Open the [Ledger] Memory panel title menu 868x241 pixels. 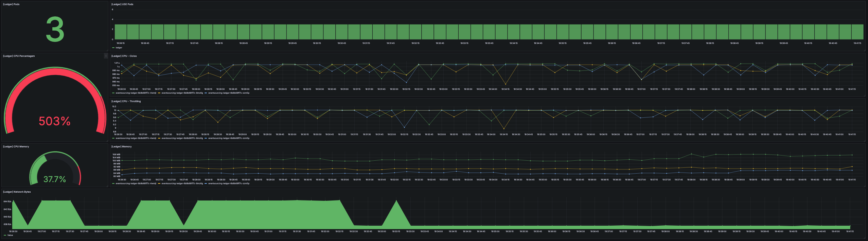click(x=121, y=147)
